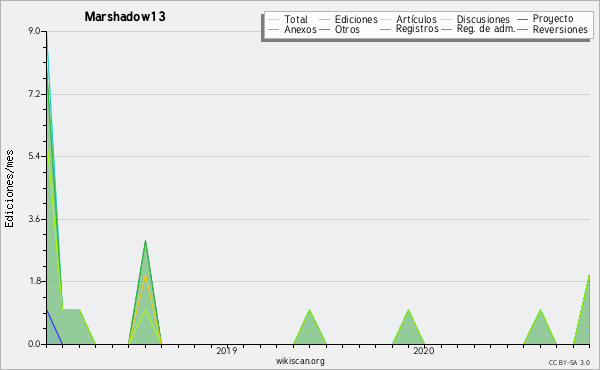Click the Ediciones/mes axis title
This screenshot has height=370, width=600.
pyautogui.click(x=9, y=189)
